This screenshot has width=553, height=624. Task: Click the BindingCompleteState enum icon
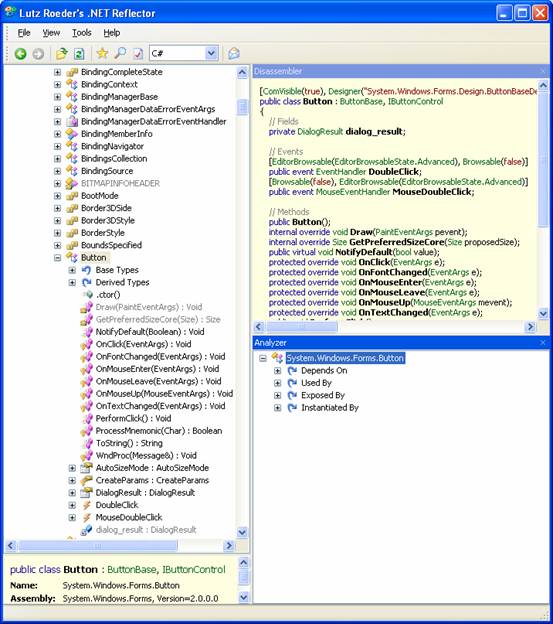tap(72, 72)
